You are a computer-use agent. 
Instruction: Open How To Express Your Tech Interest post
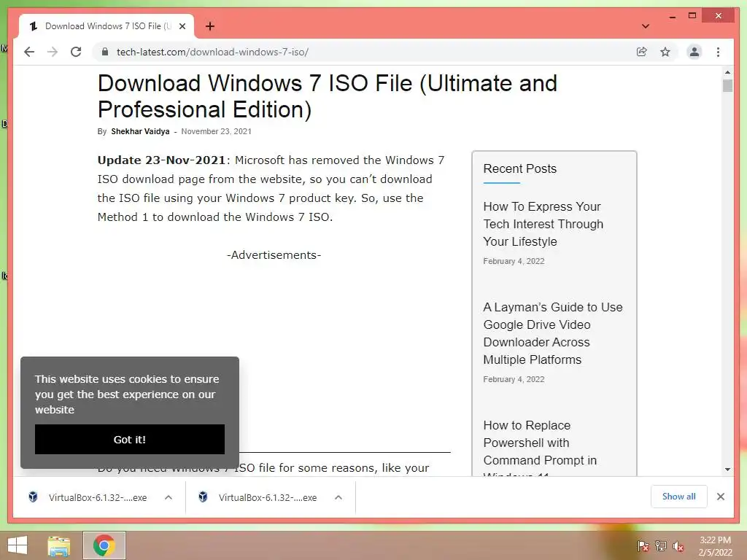[x=543, y=224]
